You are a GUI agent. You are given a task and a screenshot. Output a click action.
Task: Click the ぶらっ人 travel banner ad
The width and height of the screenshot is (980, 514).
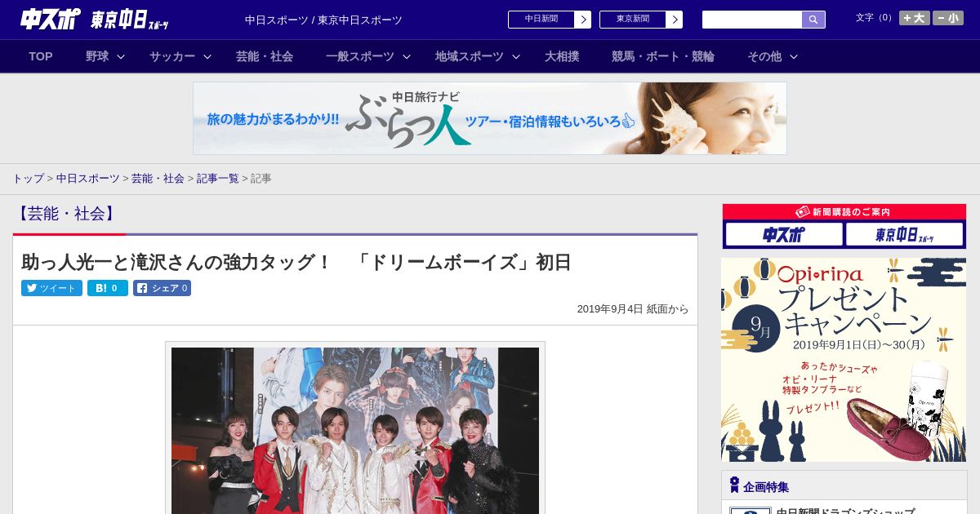point(490,118)
